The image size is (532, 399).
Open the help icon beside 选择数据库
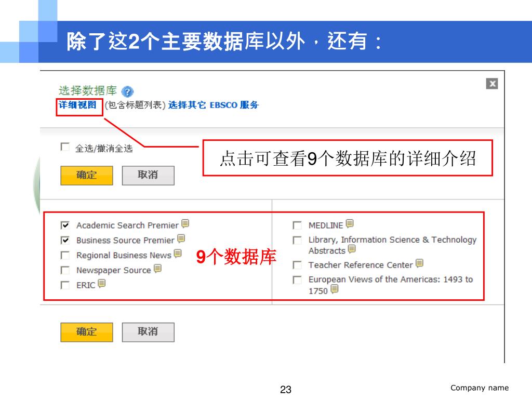click(x=128, y=91)
